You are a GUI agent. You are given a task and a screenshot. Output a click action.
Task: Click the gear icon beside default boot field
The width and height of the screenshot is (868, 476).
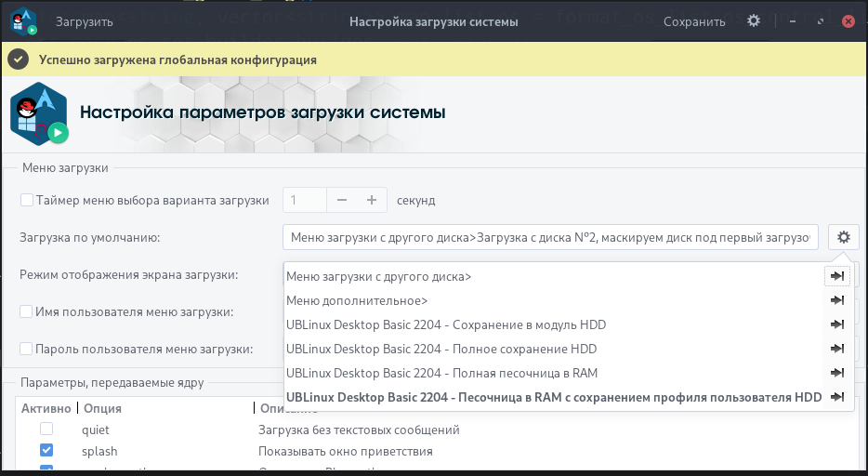click(x=843, y=237)
